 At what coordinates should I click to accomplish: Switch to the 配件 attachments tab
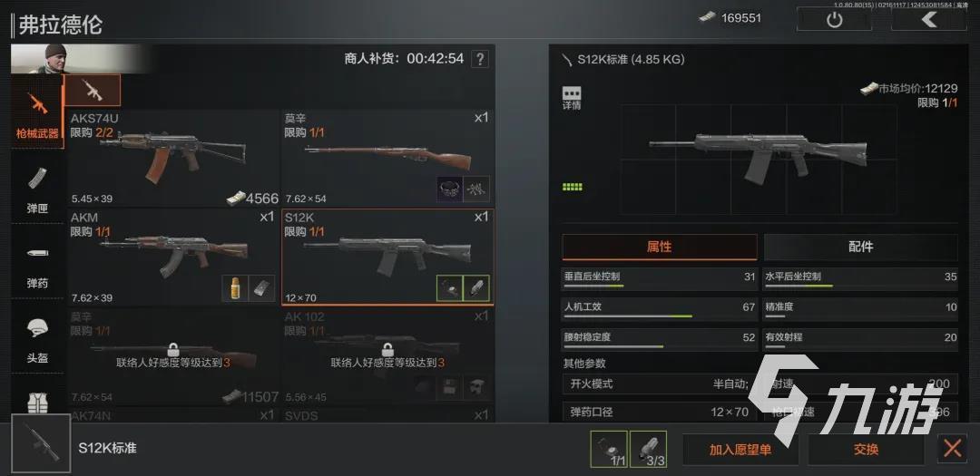860,247
